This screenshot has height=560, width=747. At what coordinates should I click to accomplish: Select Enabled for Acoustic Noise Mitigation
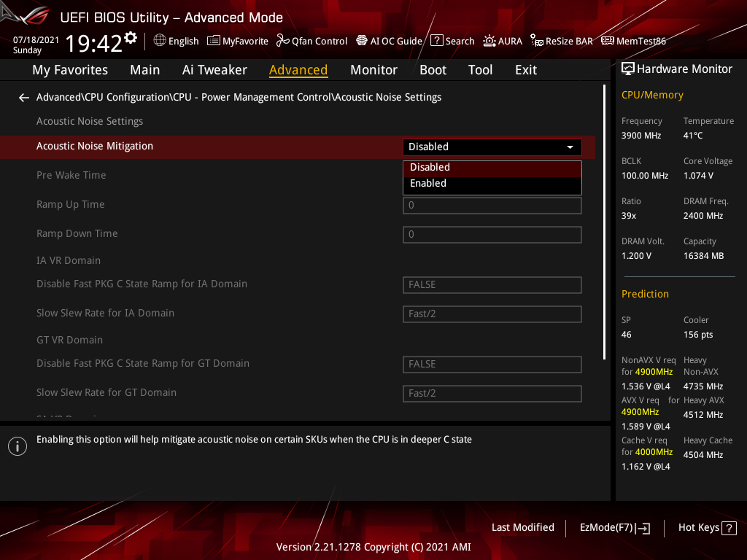point(492,183)
